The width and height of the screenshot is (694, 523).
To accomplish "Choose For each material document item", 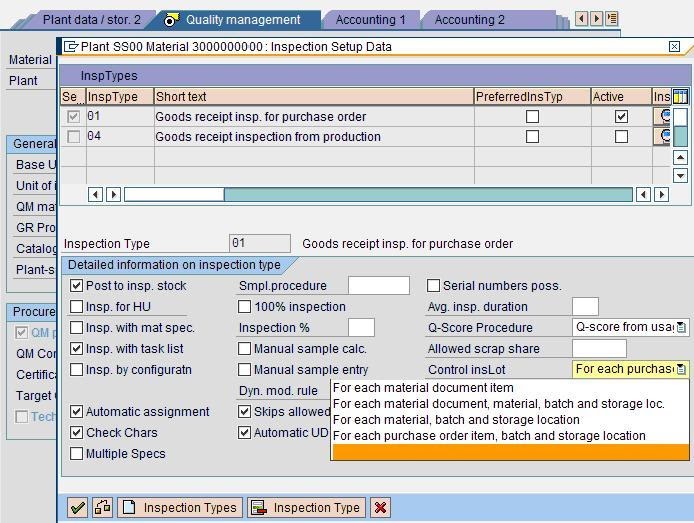I will point(510,388).
